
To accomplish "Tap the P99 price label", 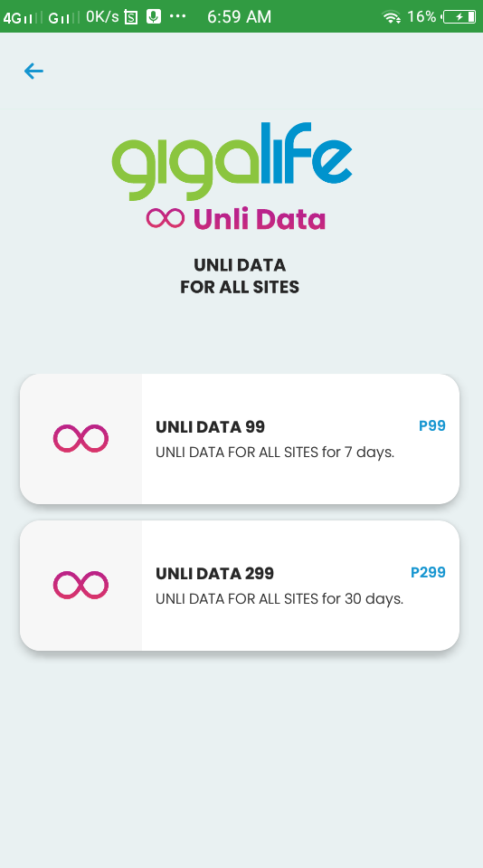I will coord(432,425).
